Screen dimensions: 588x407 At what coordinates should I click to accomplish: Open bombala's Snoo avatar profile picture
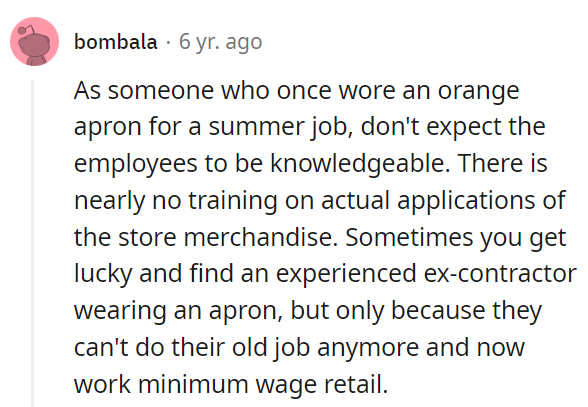point(34,41)
